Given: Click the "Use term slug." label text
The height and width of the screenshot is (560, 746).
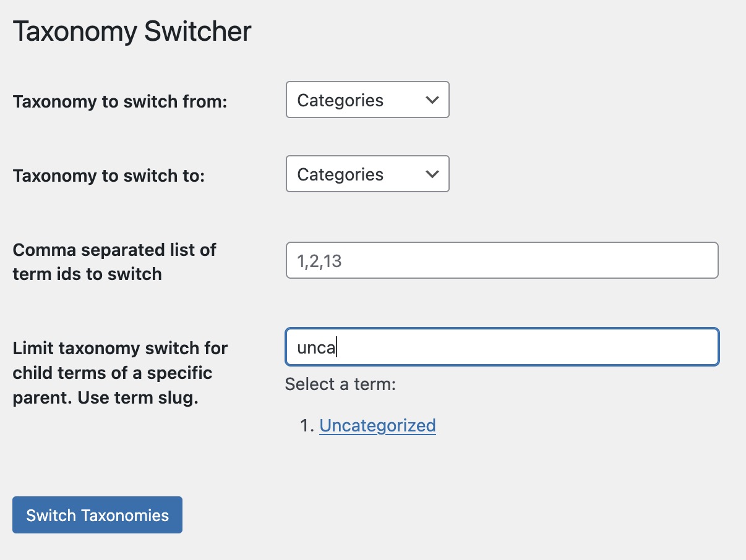Looking at the screenshot, I should point(138,398).
